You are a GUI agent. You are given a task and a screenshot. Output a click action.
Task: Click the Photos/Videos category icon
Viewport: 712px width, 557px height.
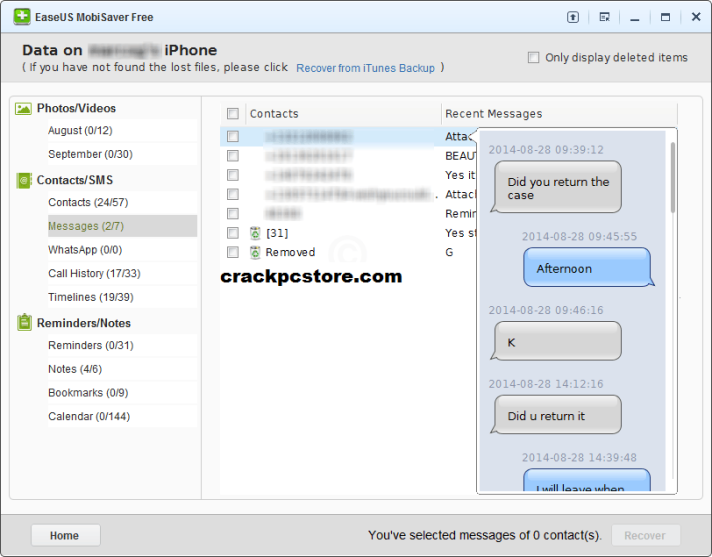pyautogui.click(x=23, y=108)
